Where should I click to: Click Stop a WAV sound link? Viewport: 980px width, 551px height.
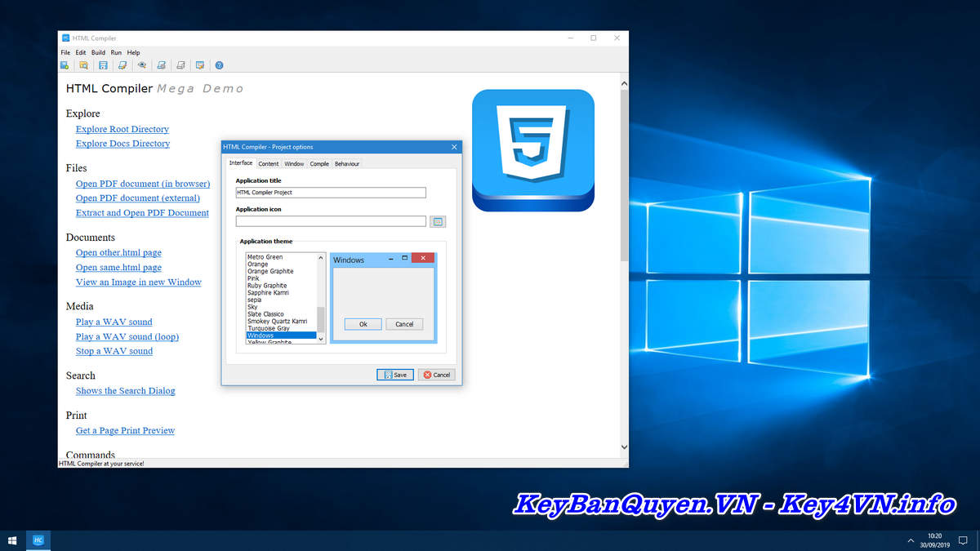[114, 352]
